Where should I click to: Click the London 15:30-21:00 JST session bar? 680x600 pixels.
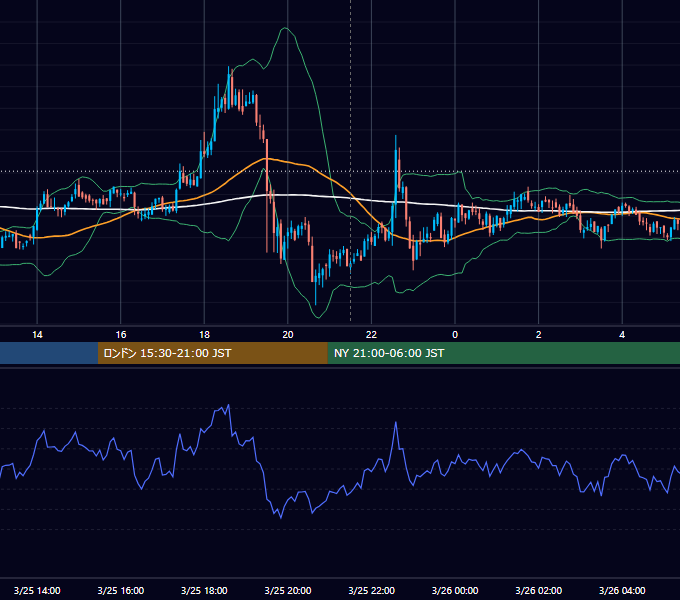[x=212, y=353]
